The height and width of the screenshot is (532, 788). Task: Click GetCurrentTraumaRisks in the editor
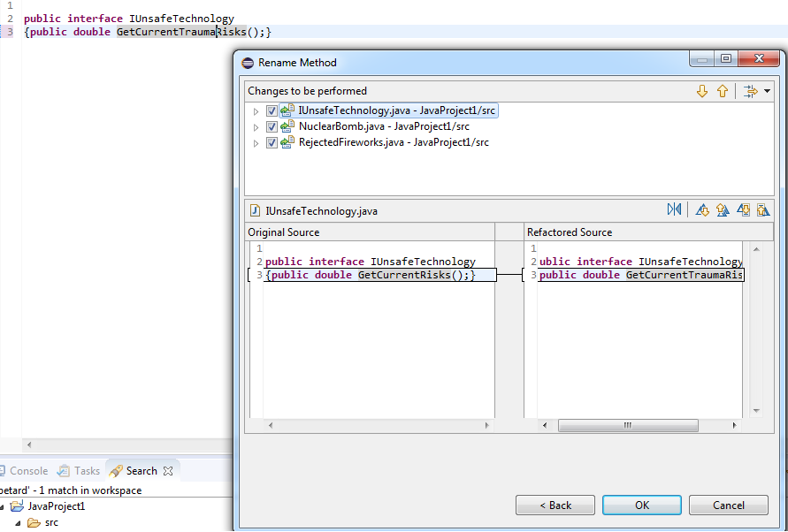point(181,32)
